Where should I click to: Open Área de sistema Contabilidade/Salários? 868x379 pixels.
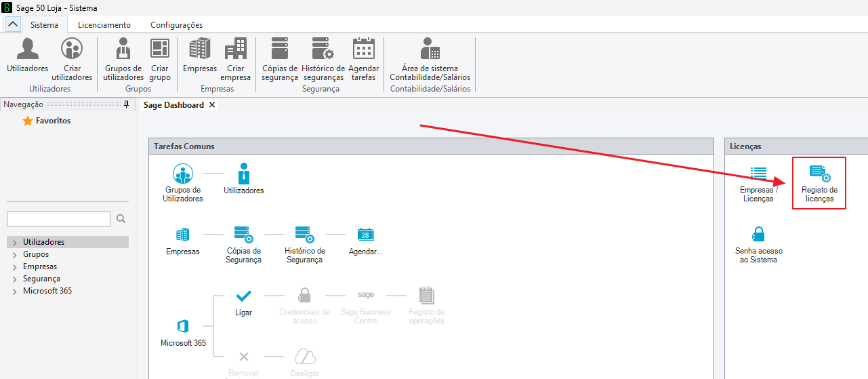(430, 60)
